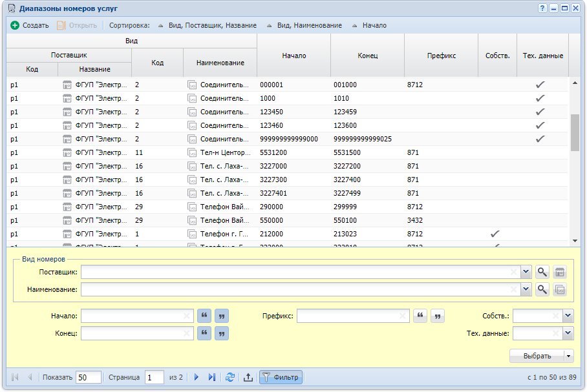Click the Конец column header
The height and width of the screenshot is (392, 587).
(x=368, y=56)
